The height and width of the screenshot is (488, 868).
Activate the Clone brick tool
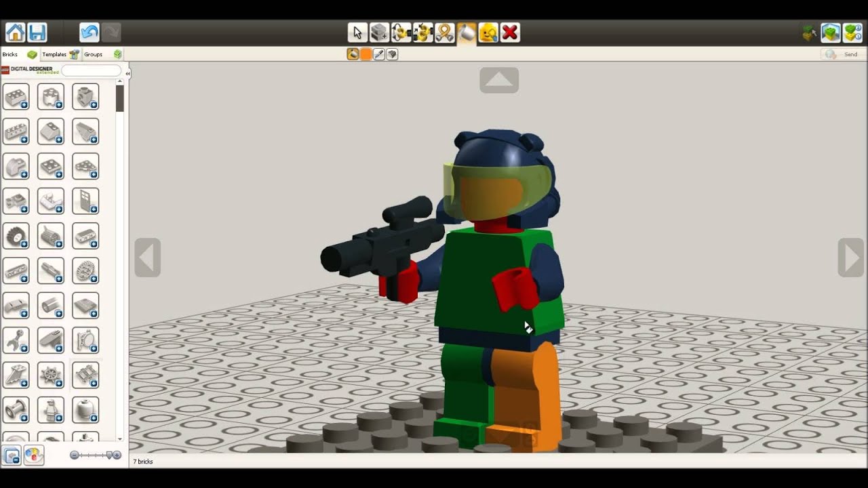pos(379,33)
